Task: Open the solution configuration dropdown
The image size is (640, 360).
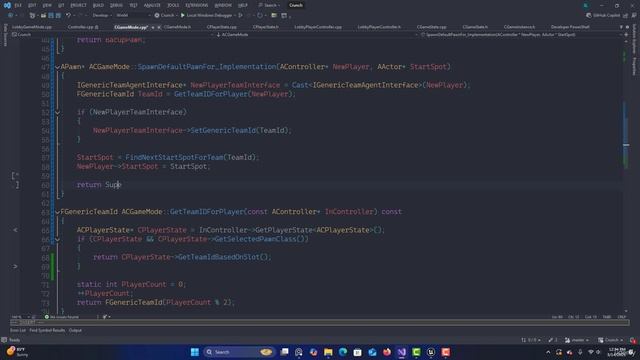Action: tap(102, 16)
